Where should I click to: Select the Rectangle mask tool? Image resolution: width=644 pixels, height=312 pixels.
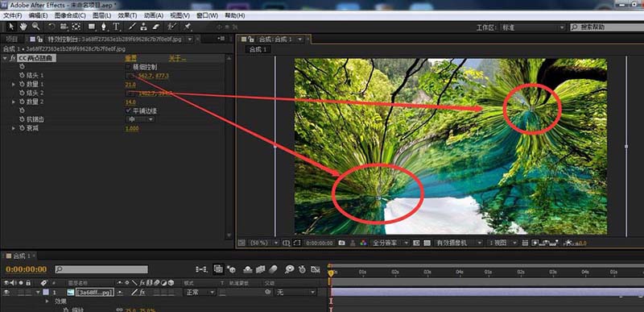91,27
